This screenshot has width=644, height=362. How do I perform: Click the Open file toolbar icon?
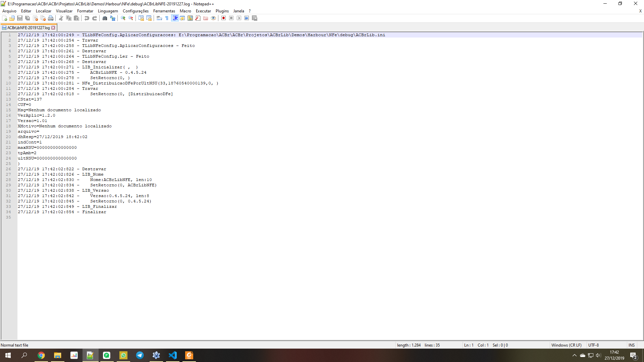pos(12,18)
